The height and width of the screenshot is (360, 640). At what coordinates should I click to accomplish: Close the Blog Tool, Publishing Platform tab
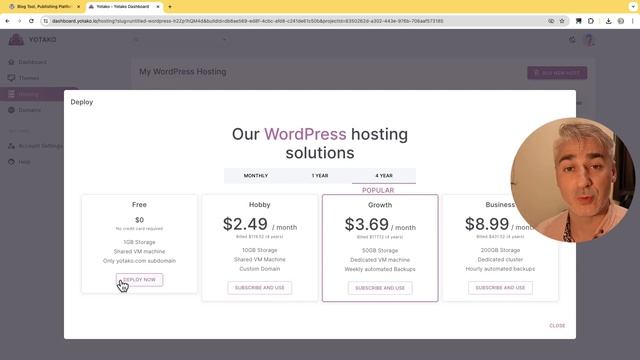(x=78, y=7)
